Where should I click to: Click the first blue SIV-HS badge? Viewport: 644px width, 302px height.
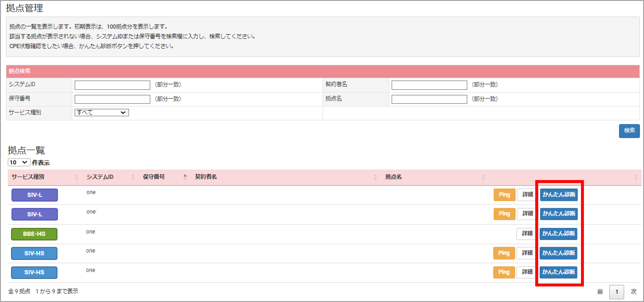(34, 253)
